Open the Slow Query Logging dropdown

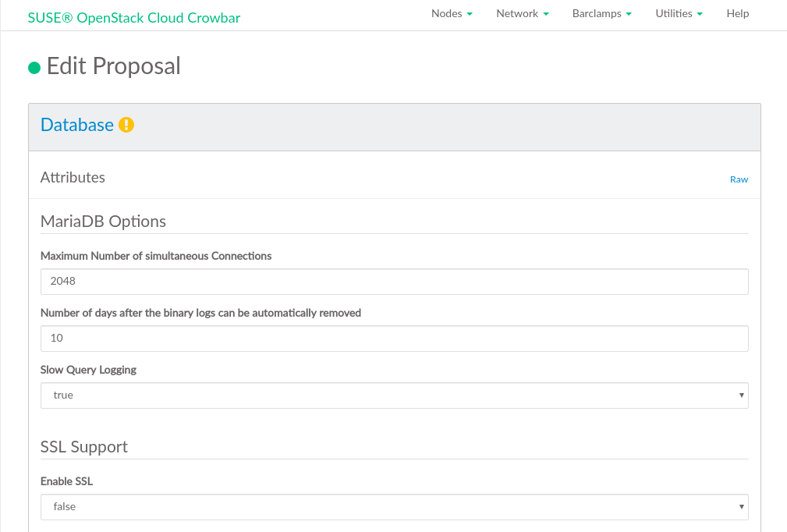click(394, 395)
